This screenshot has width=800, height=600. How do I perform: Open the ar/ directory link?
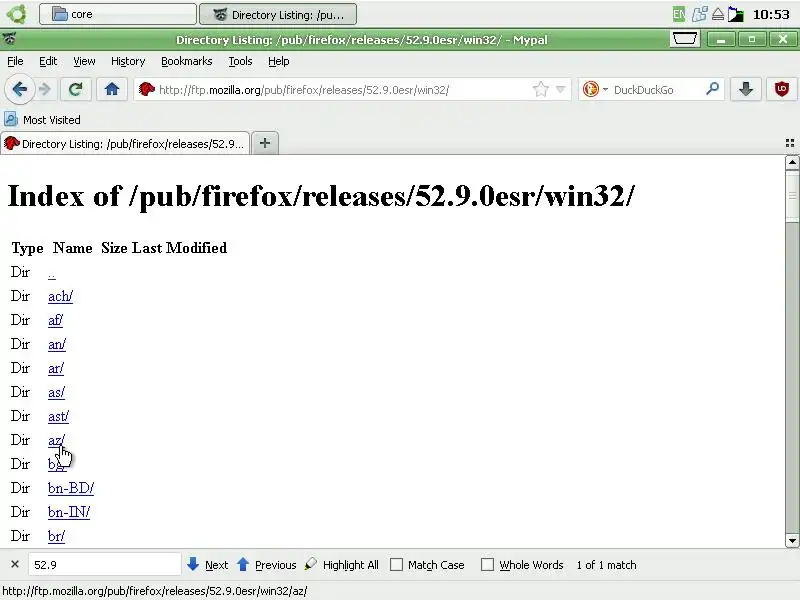click(56, 368)
